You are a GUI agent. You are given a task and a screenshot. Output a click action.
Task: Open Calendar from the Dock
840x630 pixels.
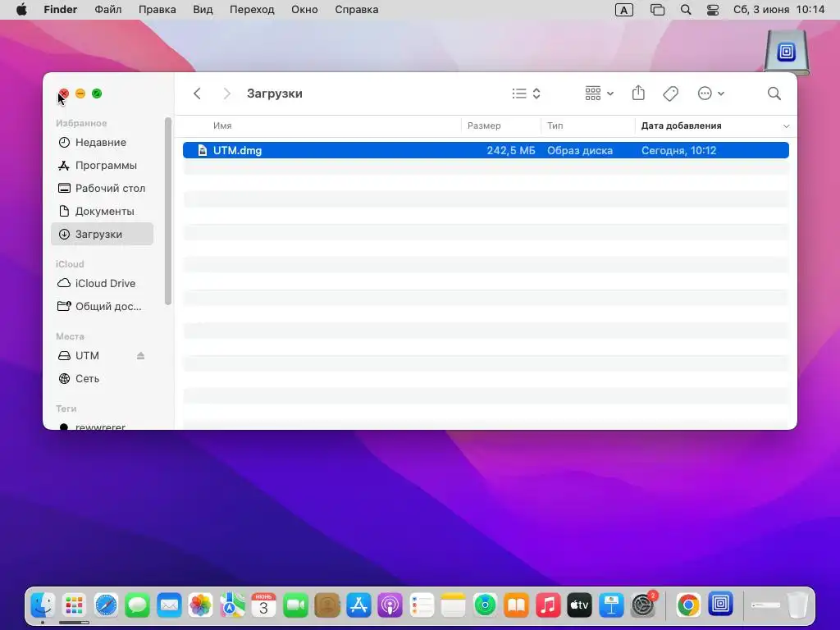(x=263, y=606)
